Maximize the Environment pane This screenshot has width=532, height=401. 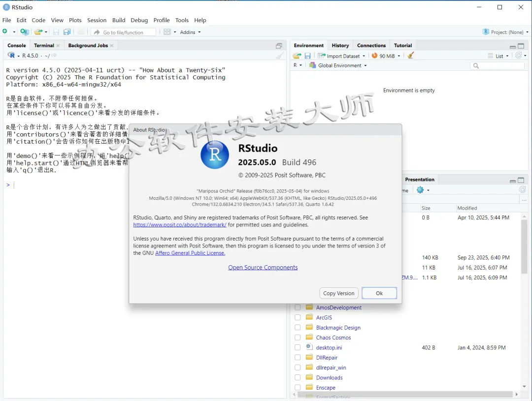pyautogui.click(x=521, y=46)
